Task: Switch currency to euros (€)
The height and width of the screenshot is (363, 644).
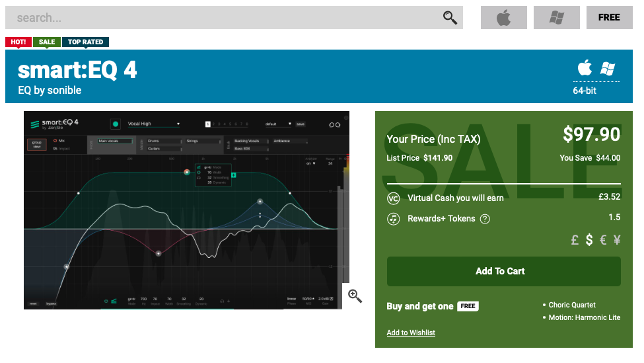Action: pos(603,239)
